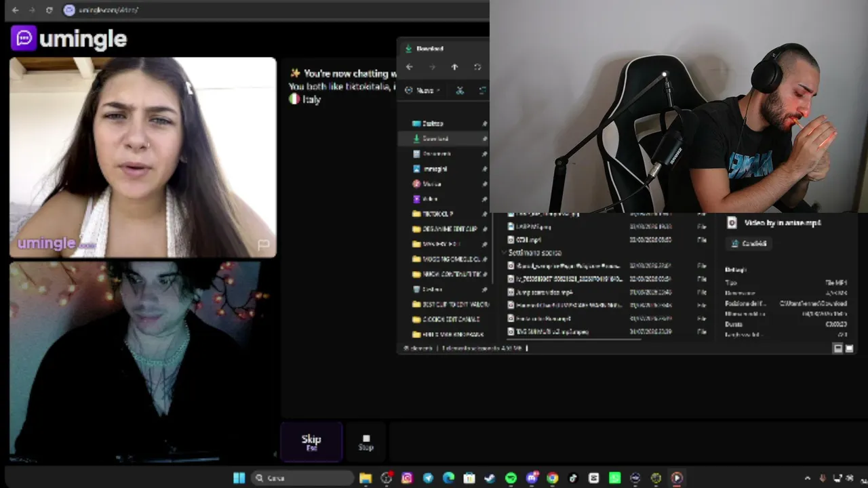Navigate back in File Explorer
868x488 pixels.
tap(409, 67)
